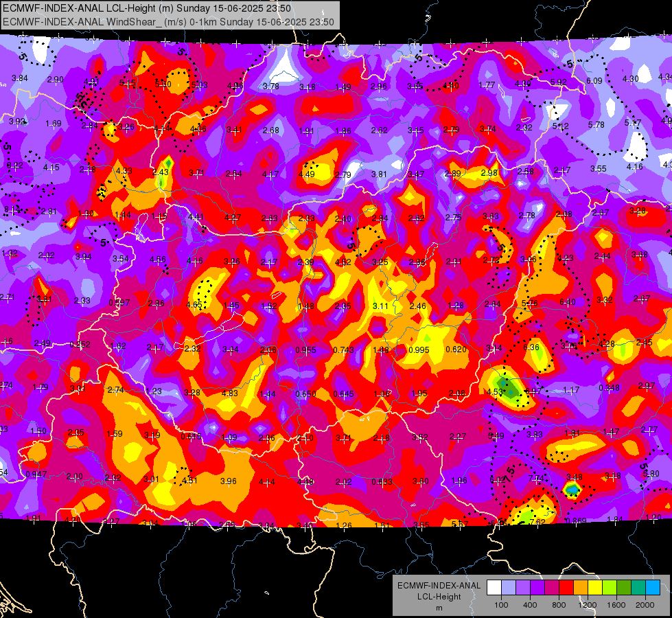Click the red legend swatch
Viewport: 672px width, 618px height.
[x=566, y=588]
